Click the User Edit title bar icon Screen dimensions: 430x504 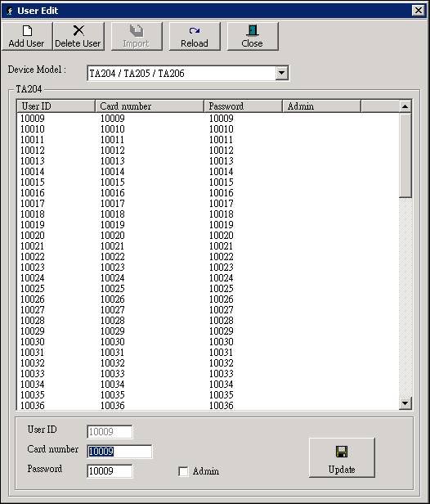9,11
